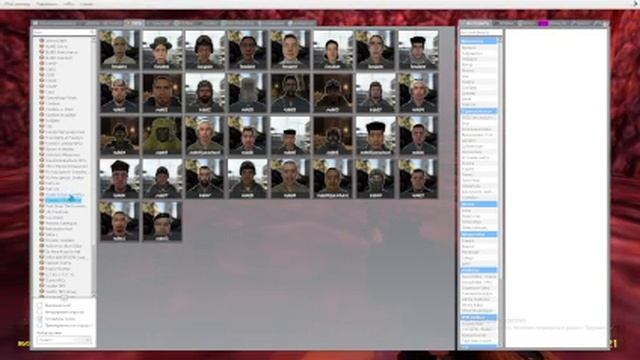Collapse the first blue category header in tool list

[x=478, y=41]
